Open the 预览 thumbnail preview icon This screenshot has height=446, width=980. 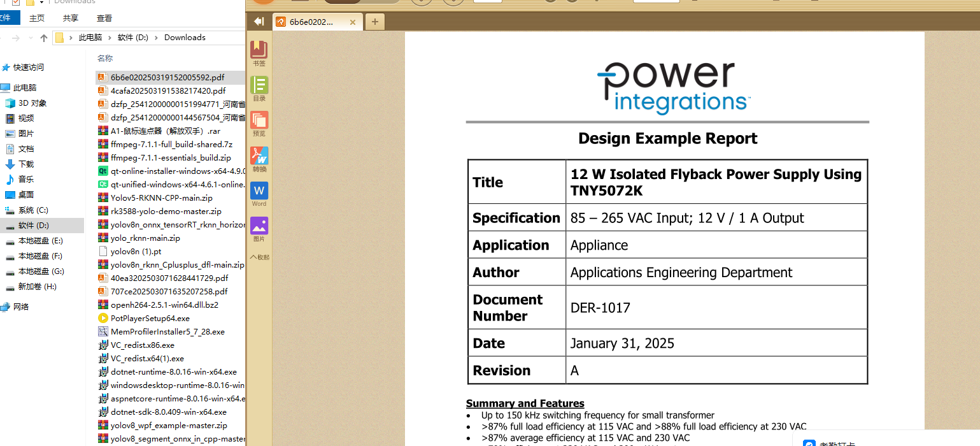[x=259, y=124]
